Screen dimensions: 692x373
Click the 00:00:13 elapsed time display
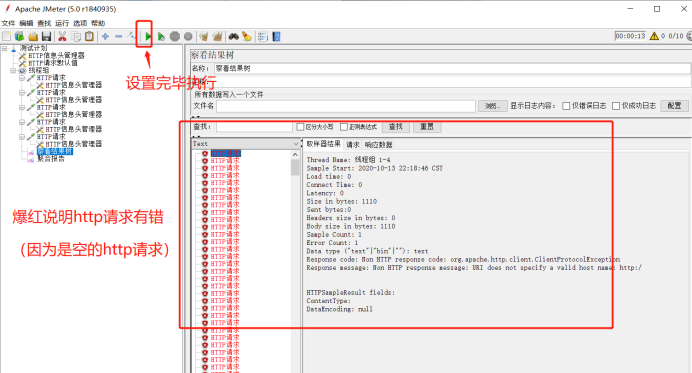(x=630, y=36)
